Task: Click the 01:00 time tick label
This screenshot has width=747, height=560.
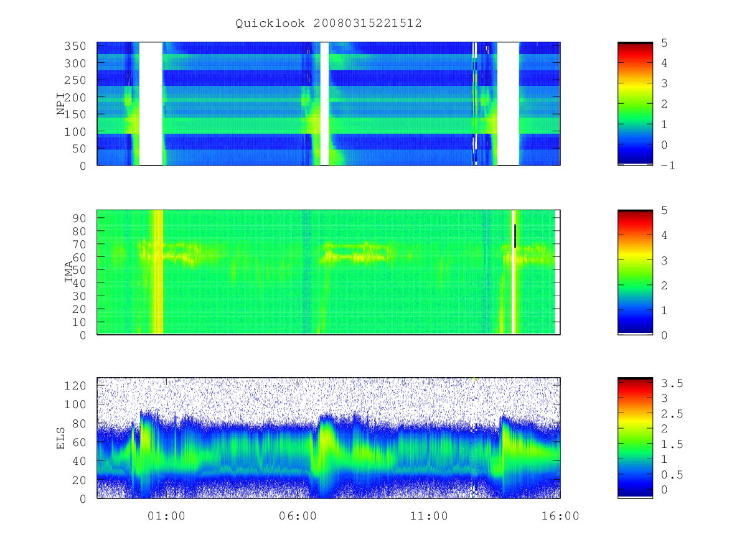Action: [166, 516]
